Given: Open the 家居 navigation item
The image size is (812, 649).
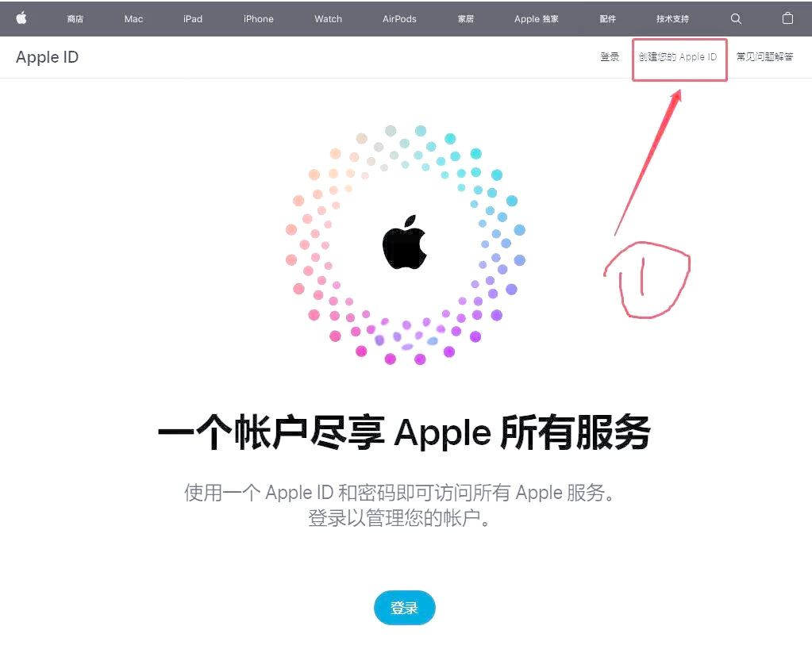Looking at the screenshot, I should pyautogui.click(x=466, y=18).
